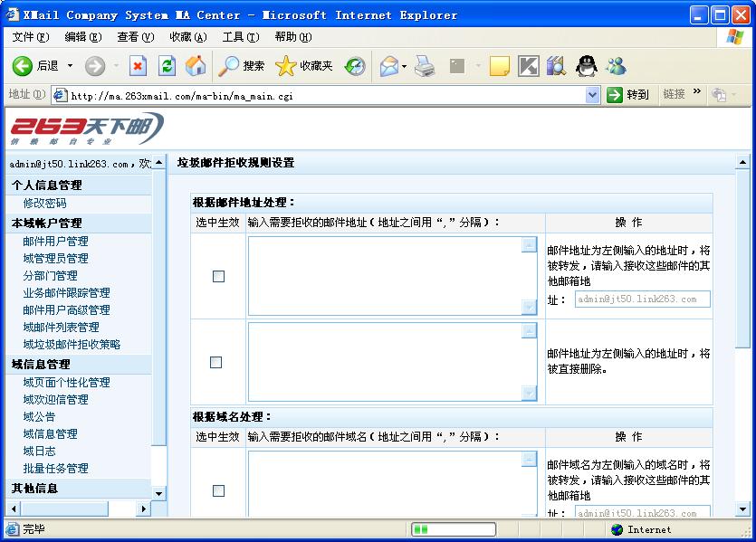Enable the address rule that forwards rejected mail
756x542 pixels.
point(218,276)
